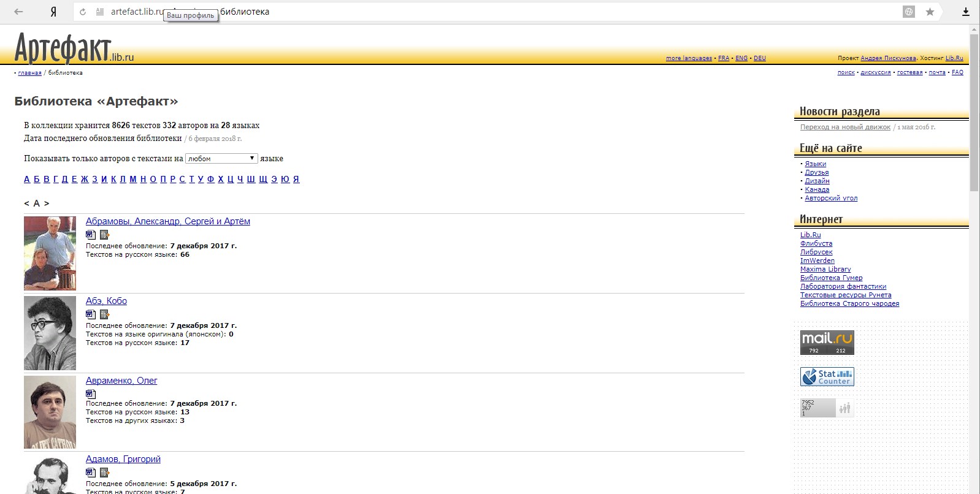Open the language filter dropdown 'любом'
980x494 pixels.
221,158
